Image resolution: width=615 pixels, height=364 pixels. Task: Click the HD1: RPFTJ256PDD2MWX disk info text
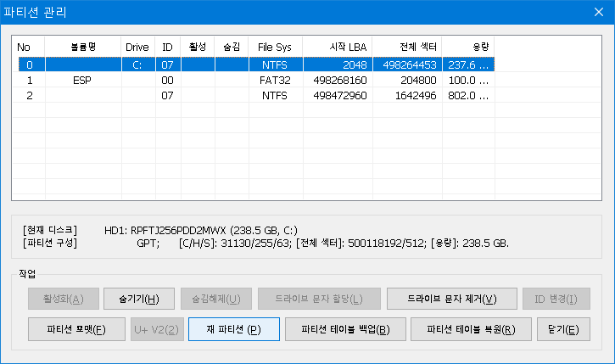pyautogui.click(x=201, y=230)
